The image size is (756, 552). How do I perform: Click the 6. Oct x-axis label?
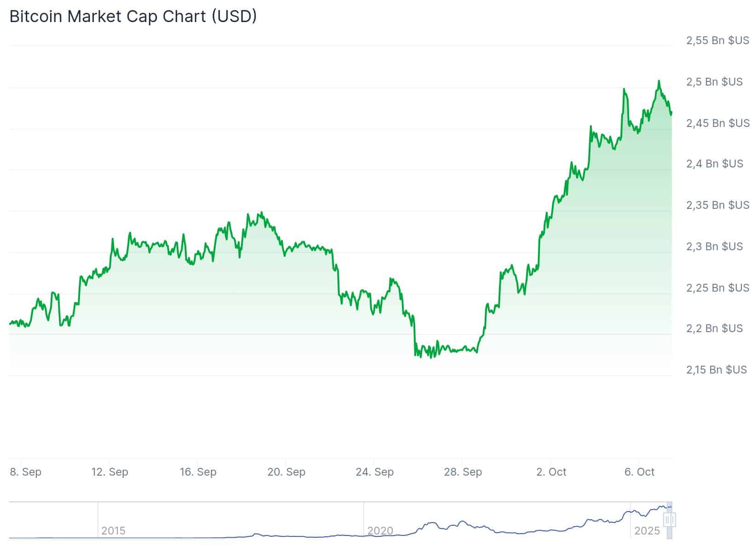click(x=640, y=472)
